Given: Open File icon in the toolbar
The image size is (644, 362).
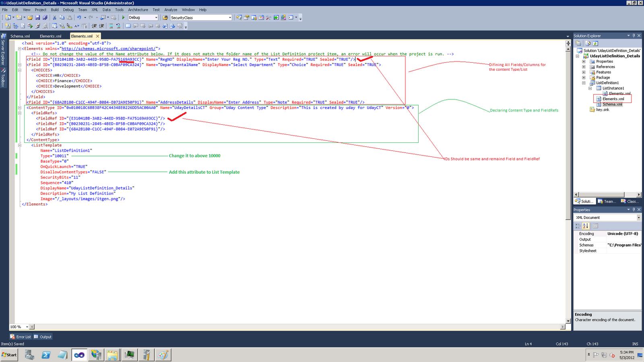Looking at the screenshot, I should click(x=30, y=18).
